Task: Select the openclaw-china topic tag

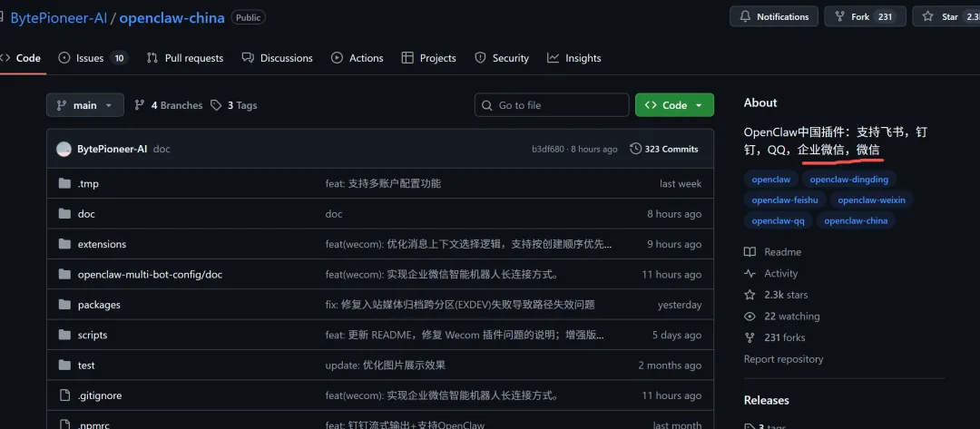Action: point(856,220)
